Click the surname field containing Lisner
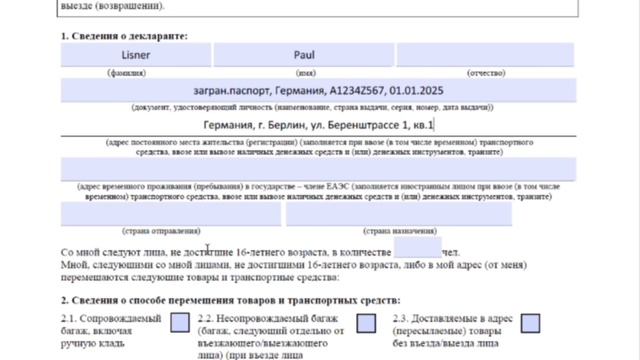Screen dimensions: 640x360 (x=136, y=55)
